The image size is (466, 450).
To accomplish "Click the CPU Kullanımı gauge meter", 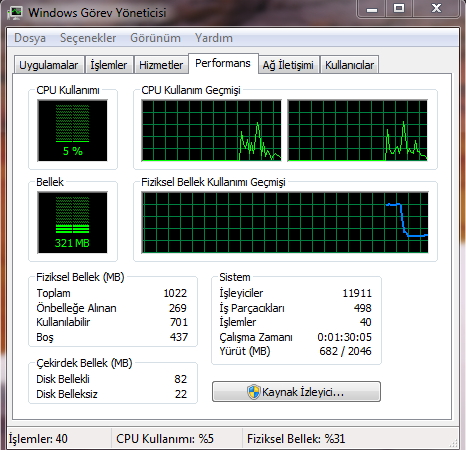I will coord(73,131).
